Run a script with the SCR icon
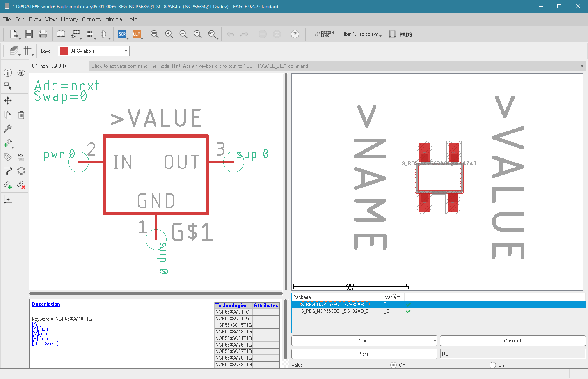The image size is (588, 379). (122, 34)
